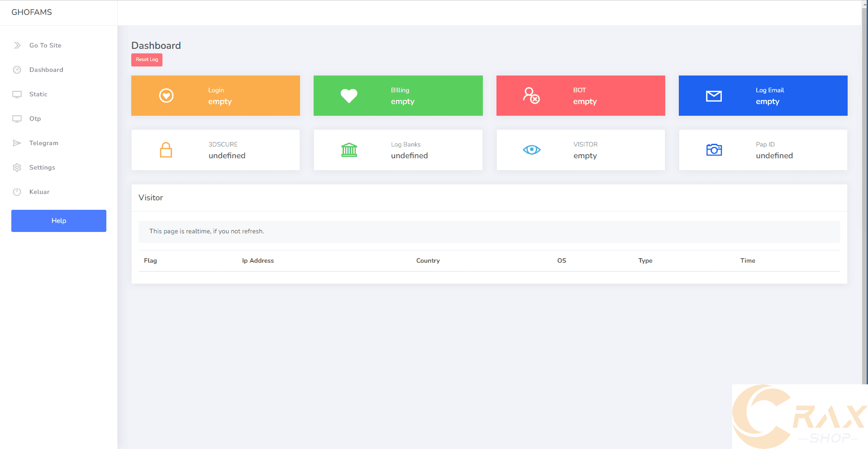The image size is (868, 449).
Task: Click the Country column header
Action: [x=428, y=260]
